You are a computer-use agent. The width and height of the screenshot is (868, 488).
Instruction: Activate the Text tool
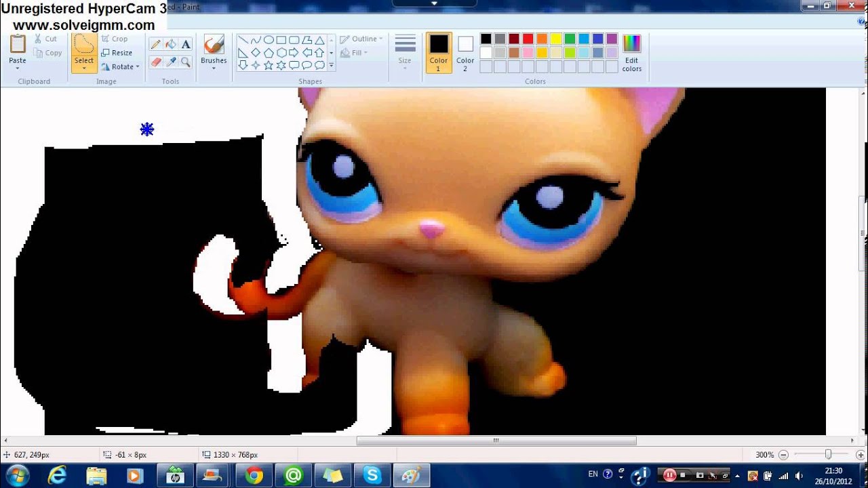(x=186, y=44)
